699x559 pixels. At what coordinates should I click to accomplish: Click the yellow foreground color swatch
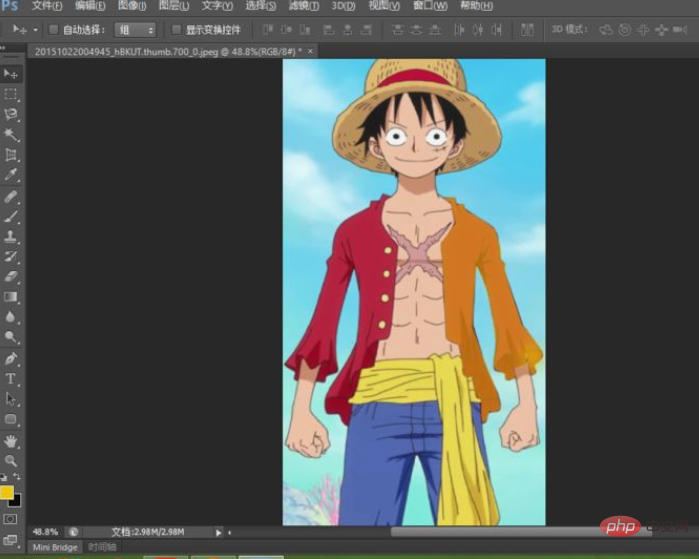(6, 492)
